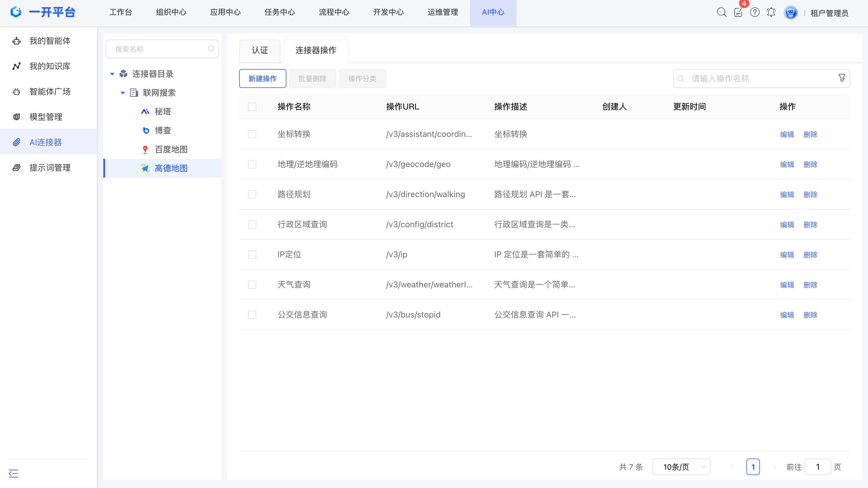Click the search magnifier icon in header
868x488 pixels.
point(722,12)
